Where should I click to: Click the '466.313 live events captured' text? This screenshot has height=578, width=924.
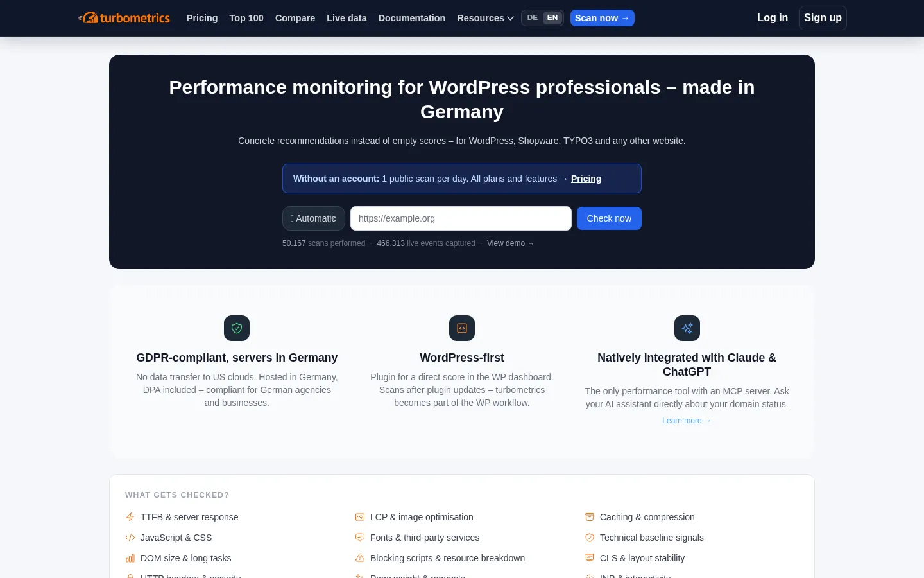pos(426,243)
